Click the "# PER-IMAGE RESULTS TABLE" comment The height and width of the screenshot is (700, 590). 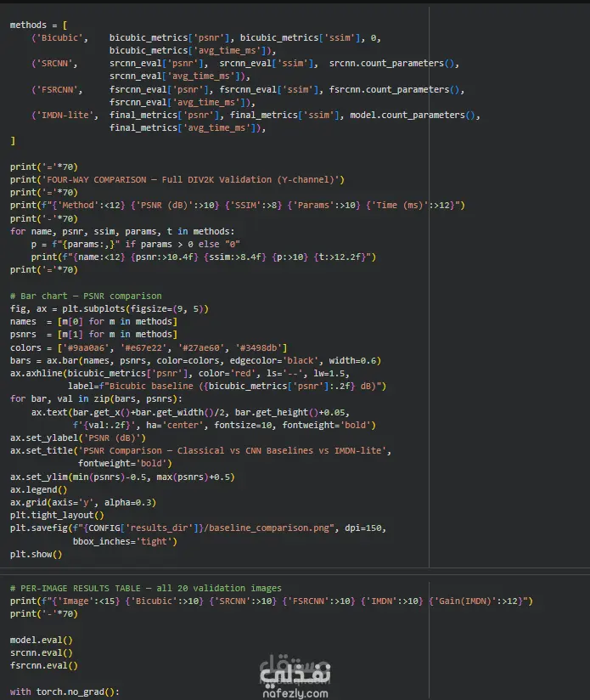tap(146, 589)
